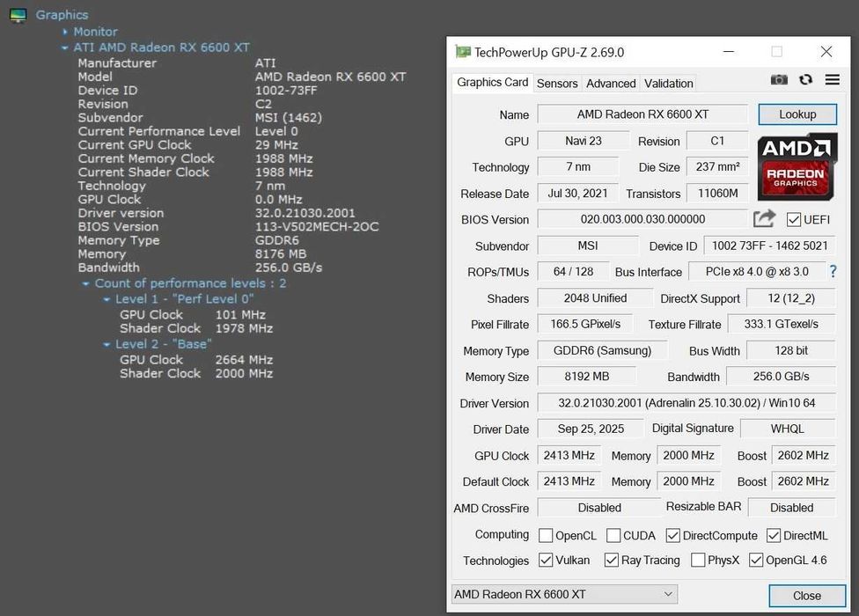Toggle the OpenCL checkbox
The image size is (859, 616).
[x=546, y=535]
